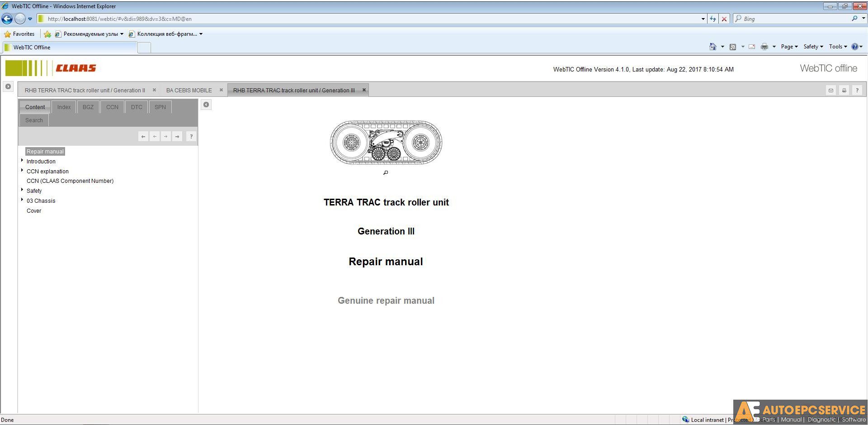Image resolution: width=868 pixels, height=425 pixels.
Task: Open 03 Chassis in the content tree
Action: [41, 201]
